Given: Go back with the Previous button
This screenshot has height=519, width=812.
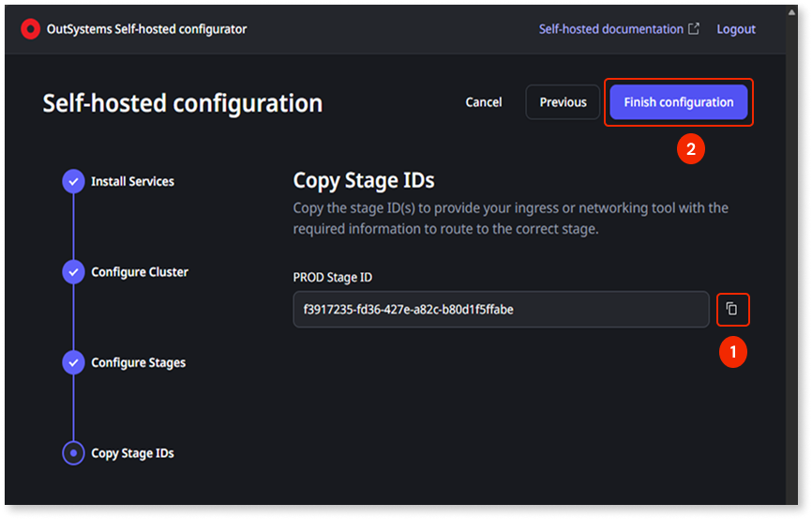Looking at the screenshot, I should (563, 102).
